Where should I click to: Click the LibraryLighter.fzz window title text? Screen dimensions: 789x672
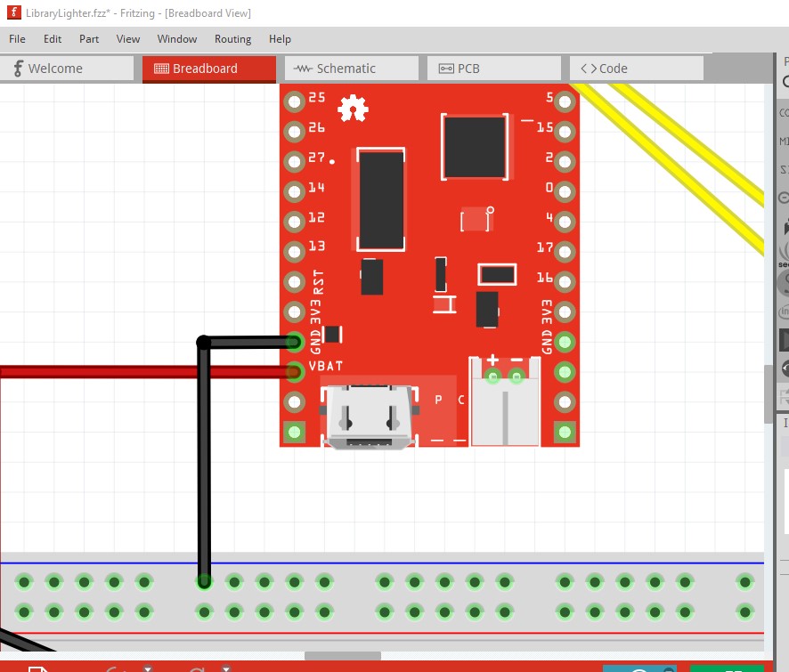pyautogui.click(x=138, y=13)
